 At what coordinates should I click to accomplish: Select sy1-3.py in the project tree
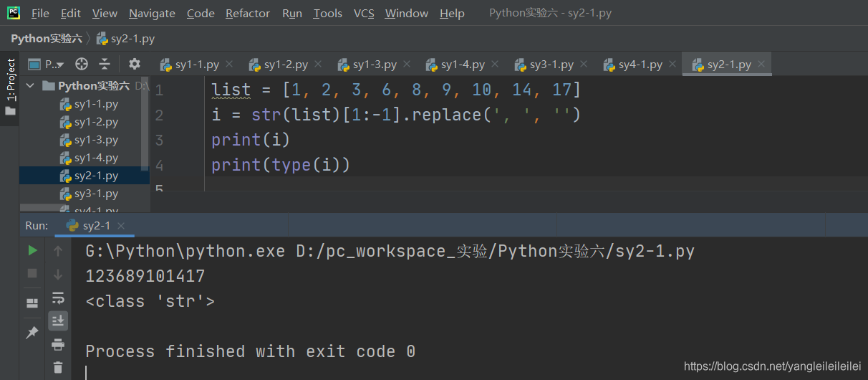tap(90, 140)
